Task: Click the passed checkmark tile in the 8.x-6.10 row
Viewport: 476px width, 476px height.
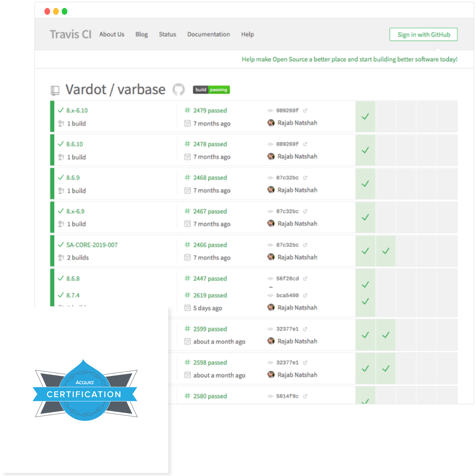Action: [365, 116]
